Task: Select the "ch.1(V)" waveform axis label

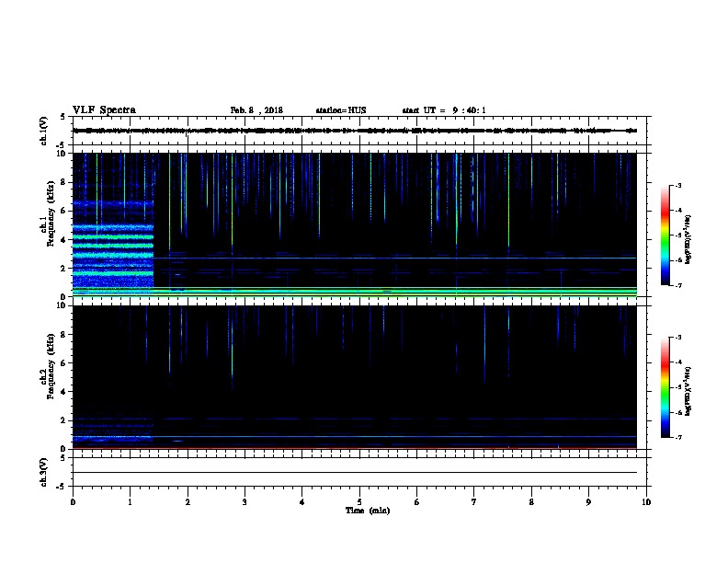Action: pyautogui.click(x=43, y=131)
